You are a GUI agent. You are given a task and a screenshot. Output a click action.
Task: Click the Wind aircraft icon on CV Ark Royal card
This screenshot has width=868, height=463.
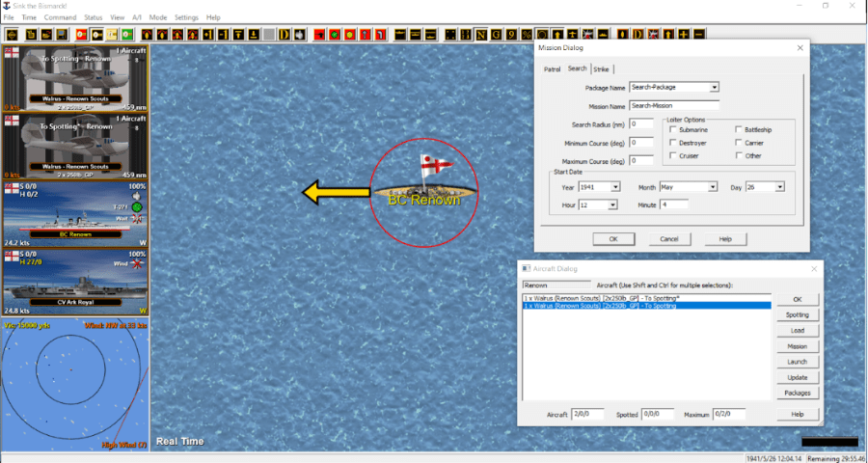[136, 263]
